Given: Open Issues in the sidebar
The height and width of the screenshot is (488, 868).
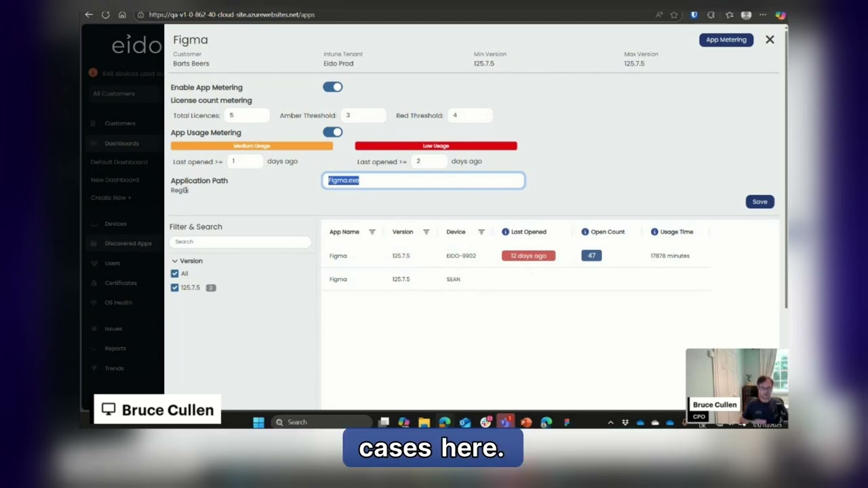Looking at the screenshot, I should [x=113, y=329].
